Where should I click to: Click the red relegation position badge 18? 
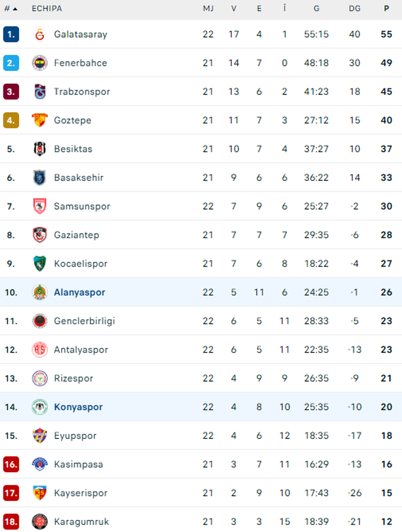11,521
